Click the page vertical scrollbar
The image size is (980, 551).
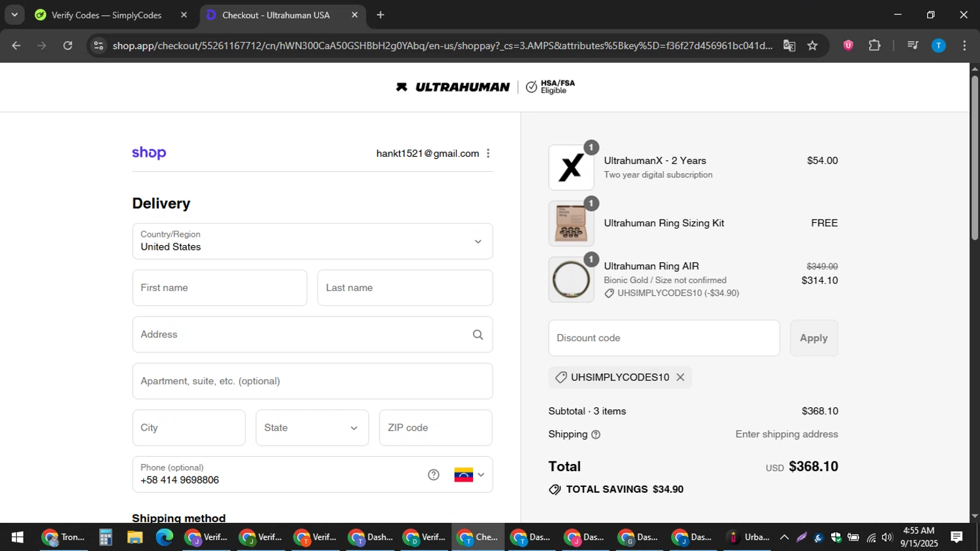975,158
